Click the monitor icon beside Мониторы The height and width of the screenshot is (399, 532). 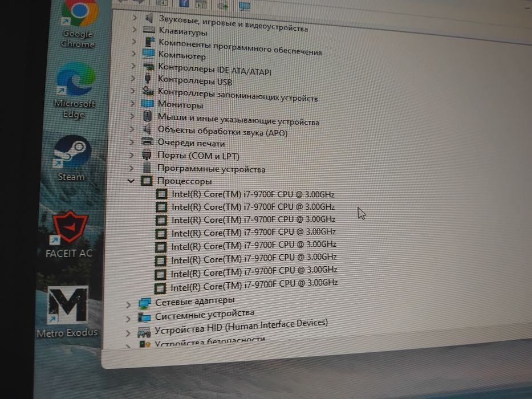click(x=148, y=103)
